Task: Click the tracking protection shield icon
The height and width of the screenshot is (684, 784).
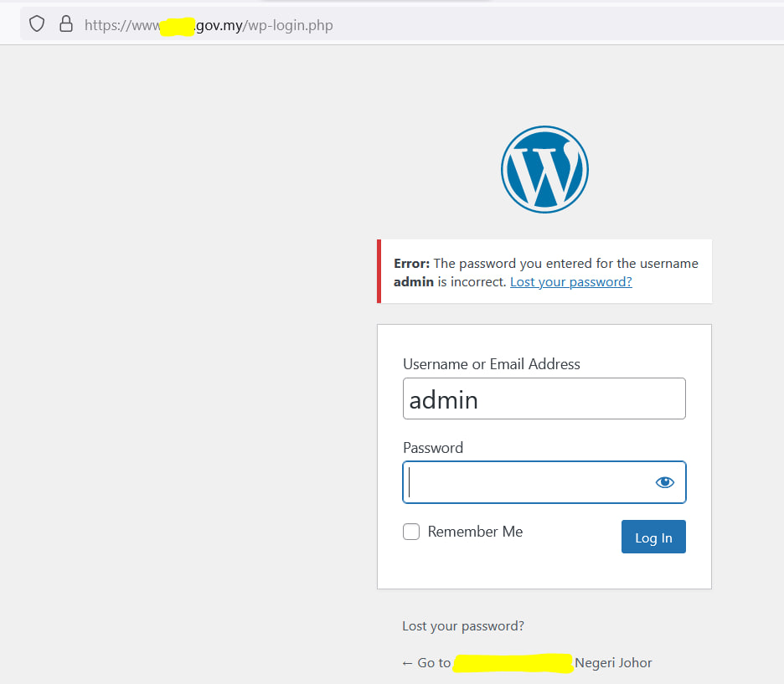Action: tap(36, 23)
